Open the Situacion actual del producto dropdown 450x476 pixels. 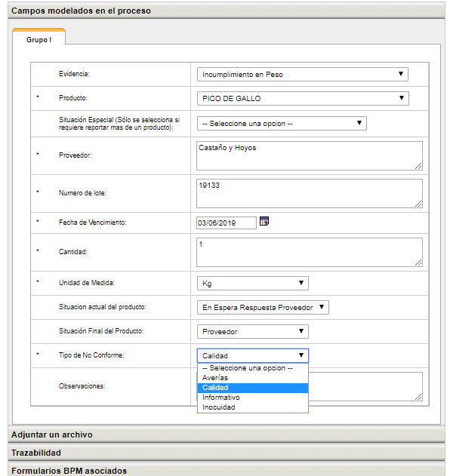click(x=263, y=308)
